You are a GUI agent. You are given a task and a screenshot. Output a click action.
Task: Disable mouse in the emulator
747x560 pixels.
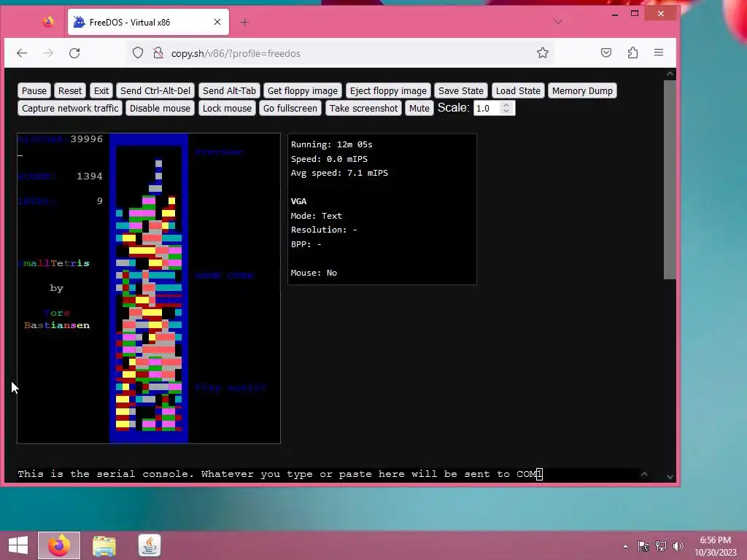(160, 108)
